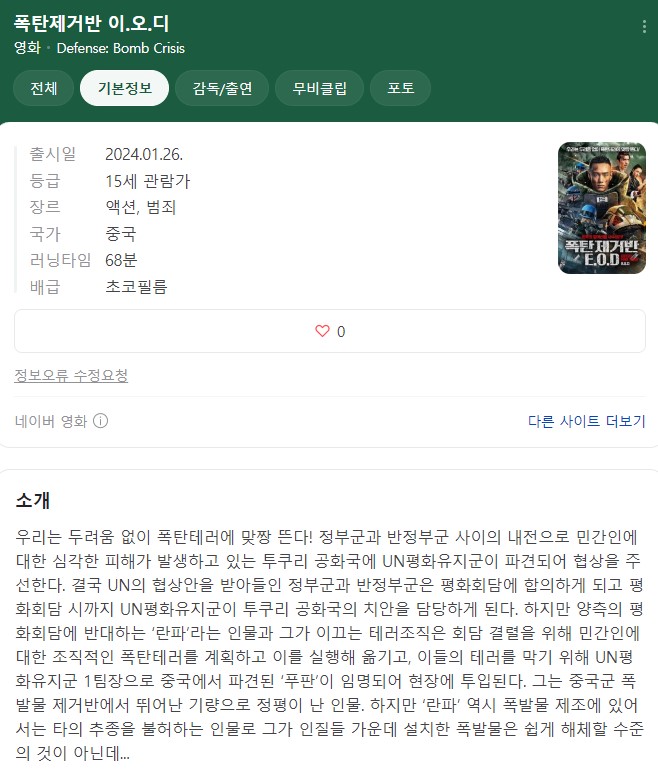The height and width of the screenshot is (775, 658).
Task: Click the movie title 폭탄제거반 이.오.디
Action: click(x=91, y=23)
